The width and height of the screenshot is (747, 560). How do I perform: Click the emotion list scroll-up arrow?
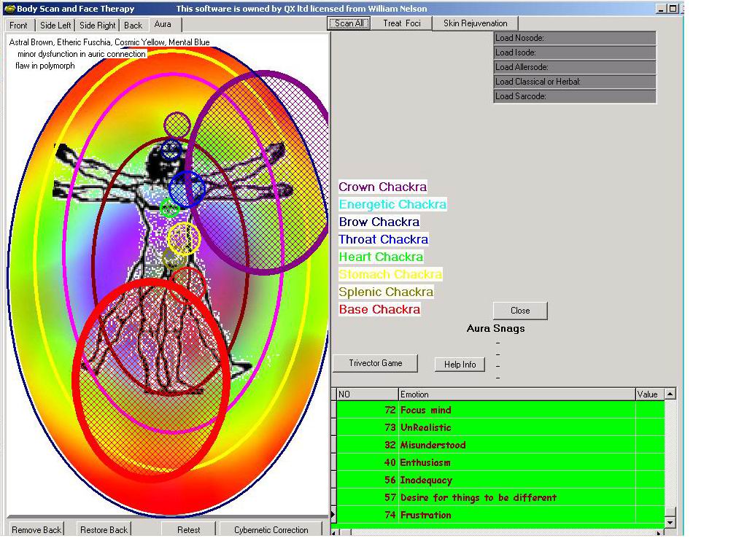coord(670,394)
